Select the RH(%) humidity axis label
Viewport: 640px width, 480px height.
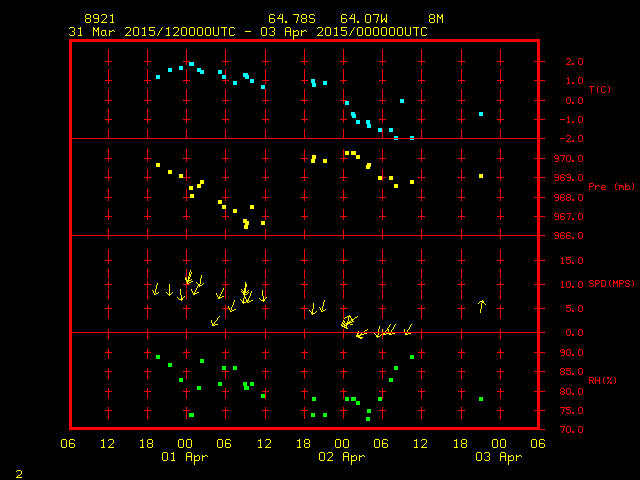[x=600, y=380]
